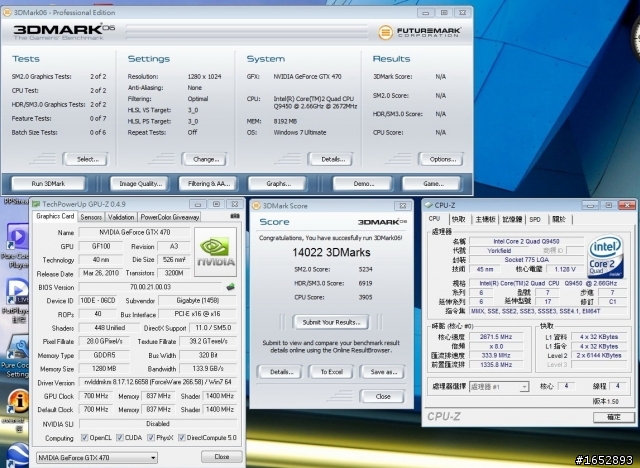Click Close in the 3DMark Score window
This screenshot has width=640, height=468.
pyautogui.click(x=383, y=396)
